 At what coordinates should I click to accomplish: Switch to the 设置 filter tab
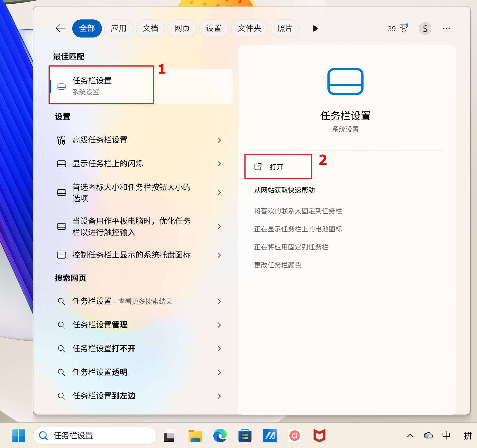click(214, 28)
